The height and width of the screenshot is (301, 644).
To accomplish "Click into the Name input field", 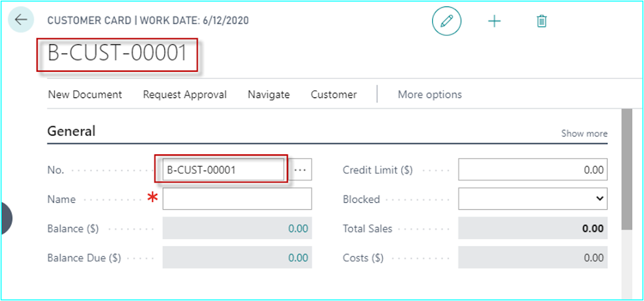I will tap(237, 199).
